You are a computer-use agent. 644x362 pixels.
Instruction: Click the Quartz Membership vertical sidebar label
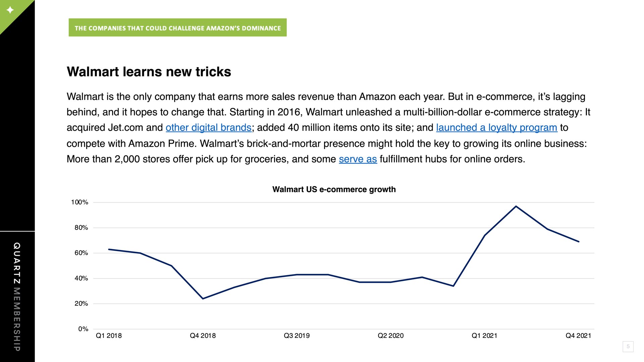coord(17,297)
